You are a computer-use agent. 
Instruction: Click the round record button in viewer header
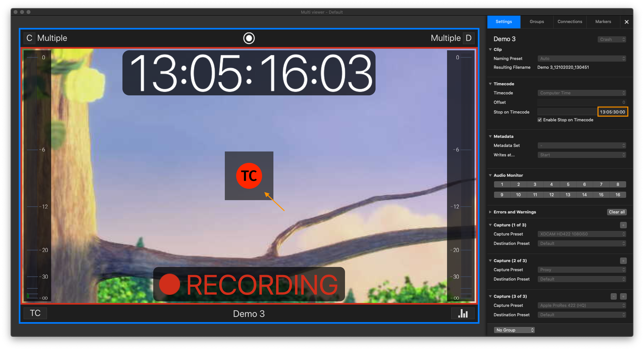(249, 38)
